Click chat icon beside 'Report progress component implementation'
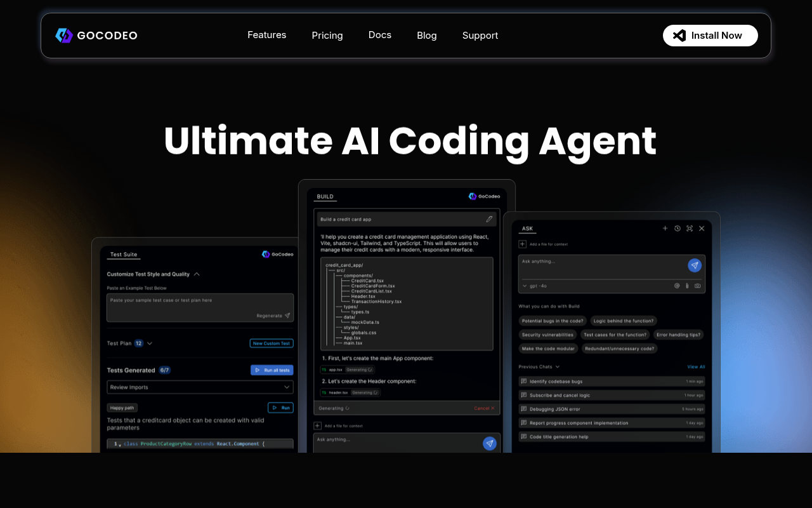Image resolution: width=812 pixels, height=508 pixels. click(x=524, y=423)
